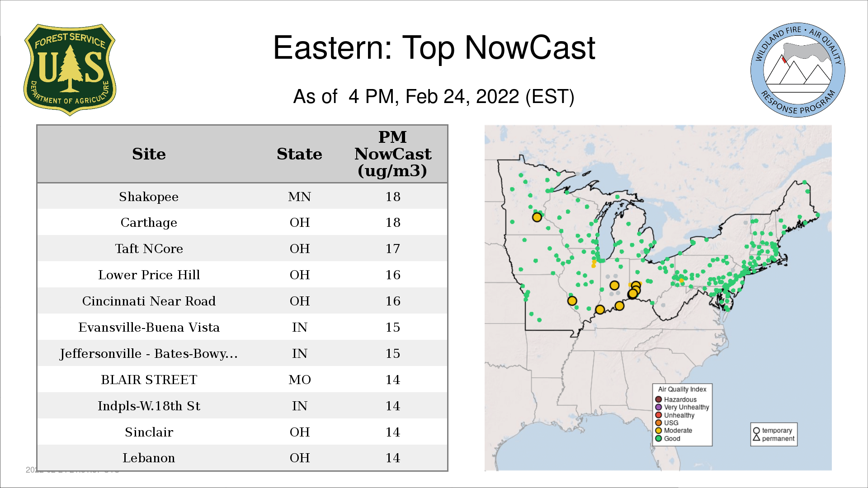Click the Very Unhealthy purple legend circle

click(x=659, y=407)
